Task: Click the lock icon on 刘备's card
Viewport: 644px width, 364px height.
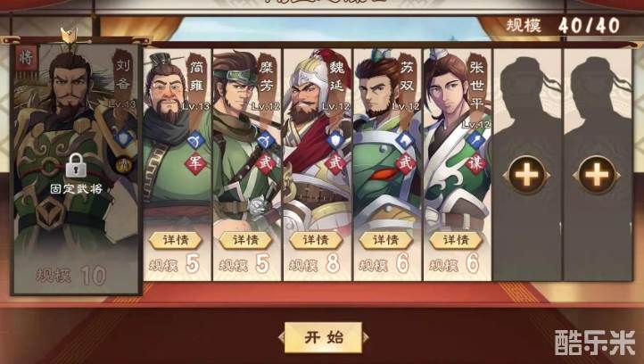Action: [76, 166]
